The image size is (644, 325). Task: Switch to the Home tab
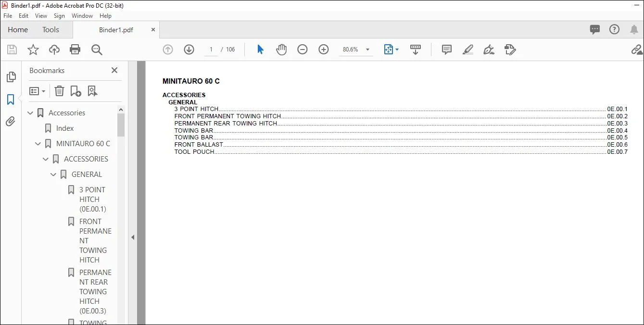[18, 30]
